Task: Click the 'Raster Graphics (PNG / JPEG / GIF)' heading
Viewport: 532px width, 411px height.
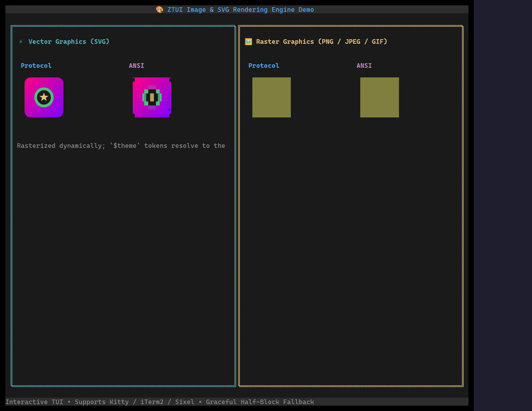Action: (x=322, y=42)
